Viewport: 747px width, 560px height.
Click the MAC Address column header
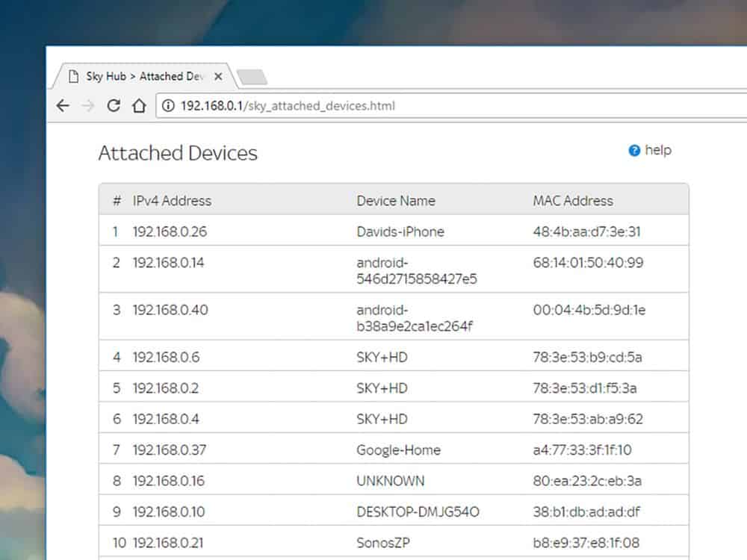click(572, 201)
